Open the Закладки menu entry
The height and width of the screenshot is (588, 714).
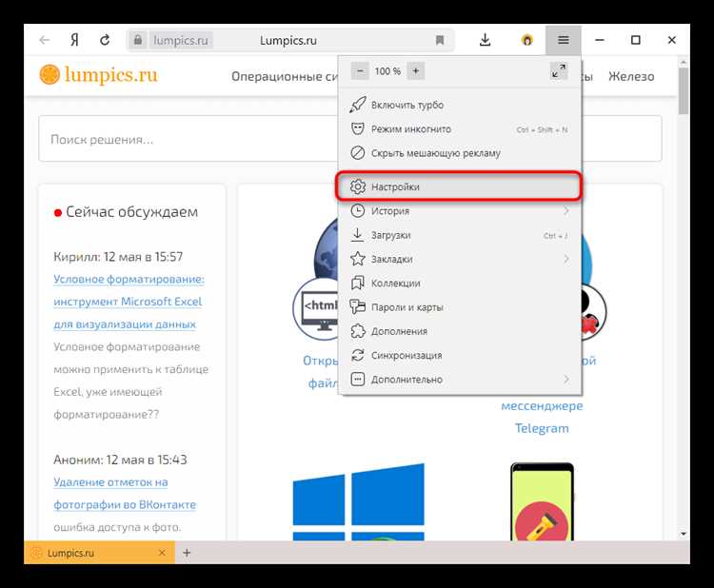[460, 259]
